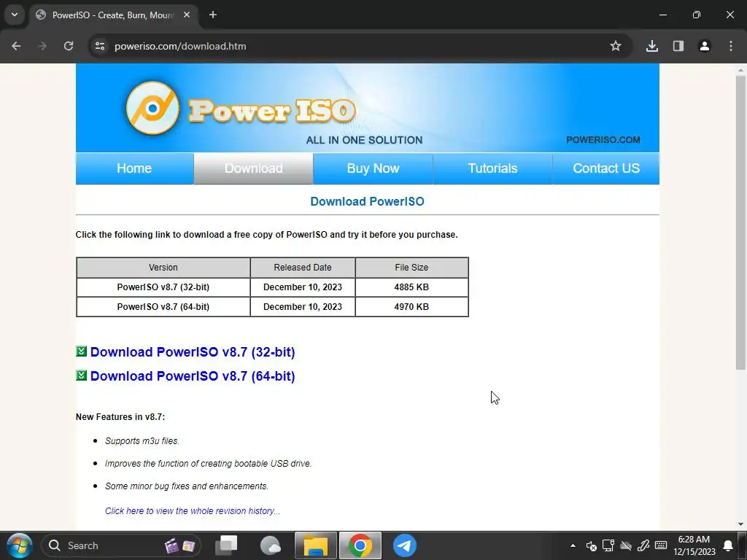Select the PowerISO browser tab
747x560 pixels.
coord(113,15)
